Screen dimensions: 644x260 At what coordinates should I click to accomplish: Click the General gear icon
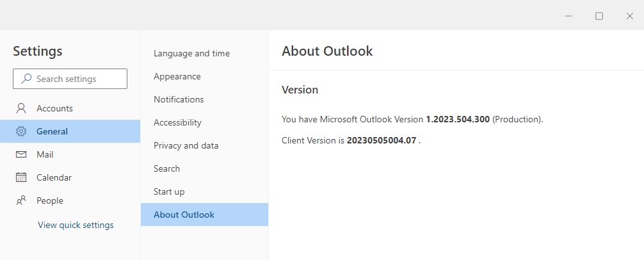(21, 131)
